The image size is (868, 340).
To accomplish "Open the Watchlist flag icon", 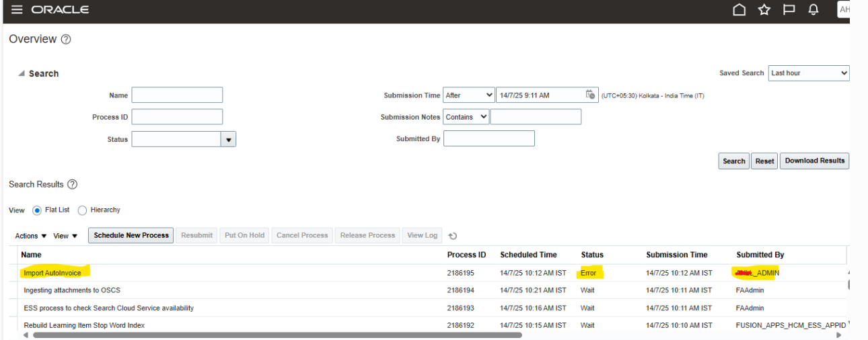I will coord(789,9).
